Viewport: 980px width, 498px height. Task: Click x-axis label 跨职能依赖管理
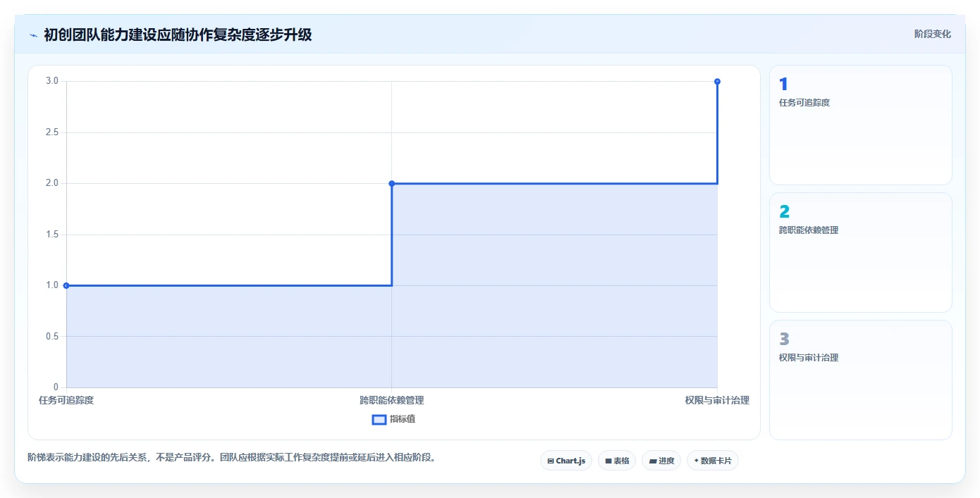pos(392,400)
